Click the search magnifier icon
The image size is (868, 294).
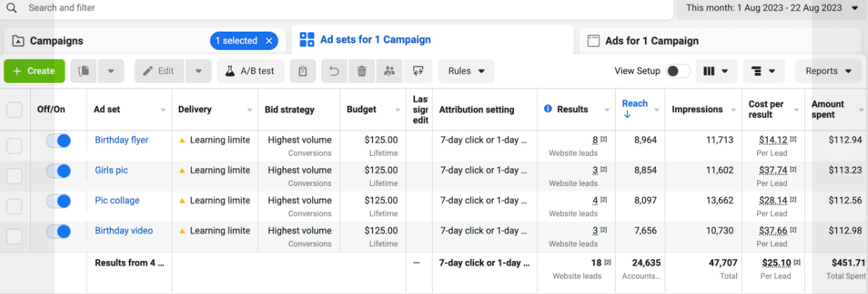pos(11,8)
